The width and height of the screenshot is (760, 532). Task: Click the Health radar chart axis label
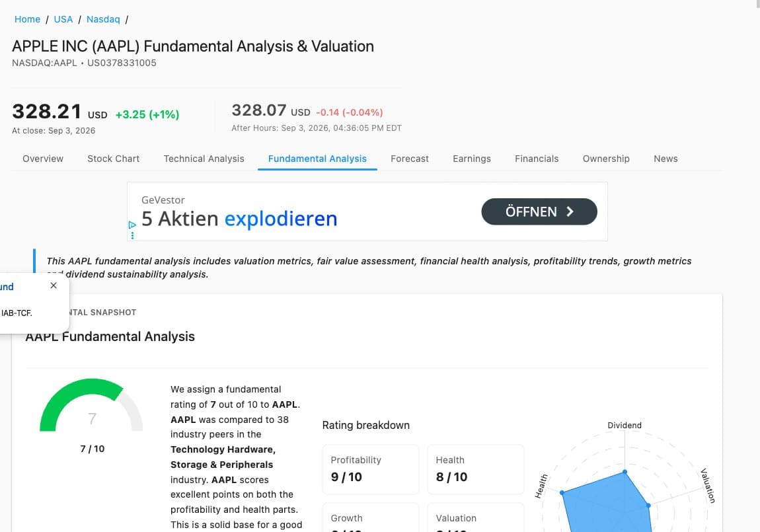click(541, 486)
